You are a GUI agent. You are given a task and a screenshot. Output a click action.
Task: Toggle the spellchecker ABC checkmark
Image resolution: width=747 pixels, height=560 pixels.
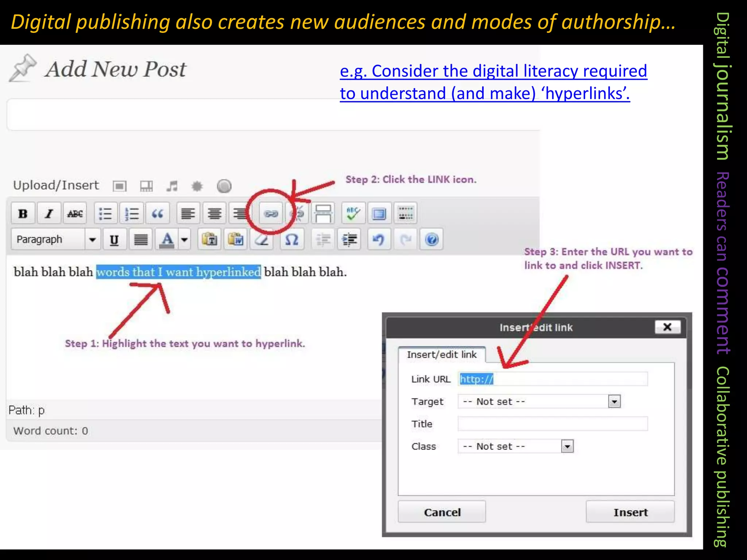(353, 214)
